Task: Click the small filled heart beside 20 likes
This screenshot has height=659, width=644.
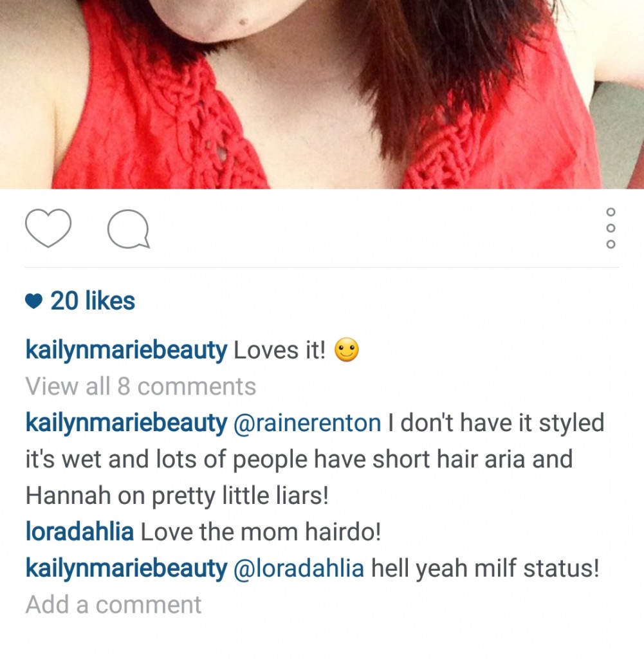Action: 33,301
